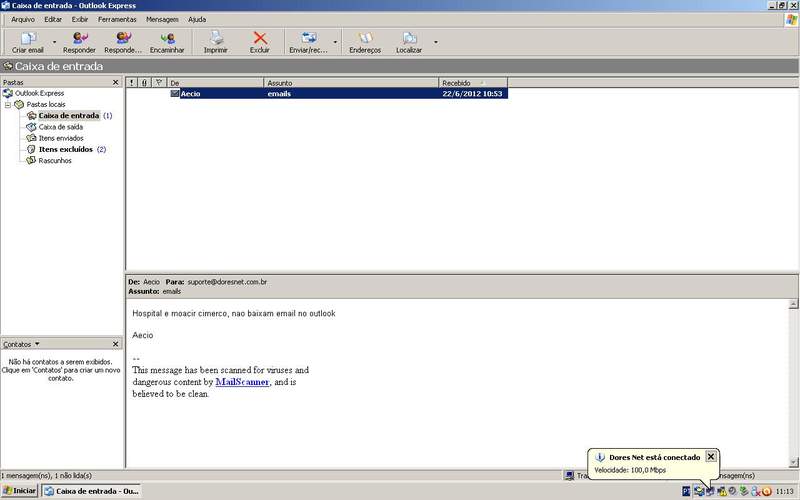Open the Ajuda menu
This screenshot has height=500, width=800.
point(197,19)
